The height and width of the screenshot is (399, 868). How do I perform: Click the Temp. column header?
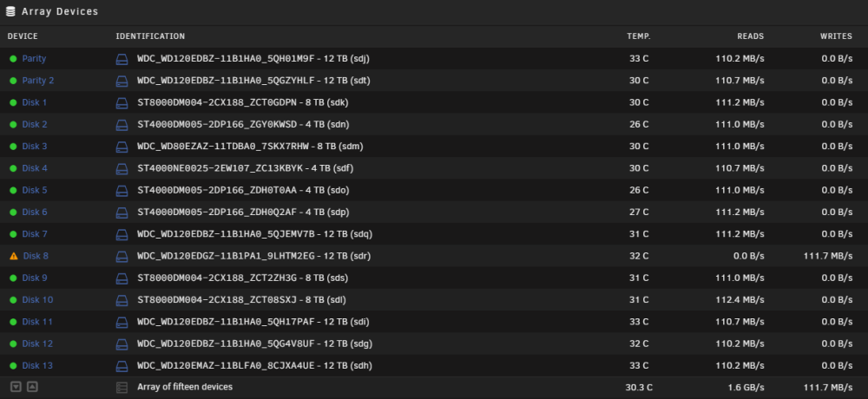coord(639,36)
